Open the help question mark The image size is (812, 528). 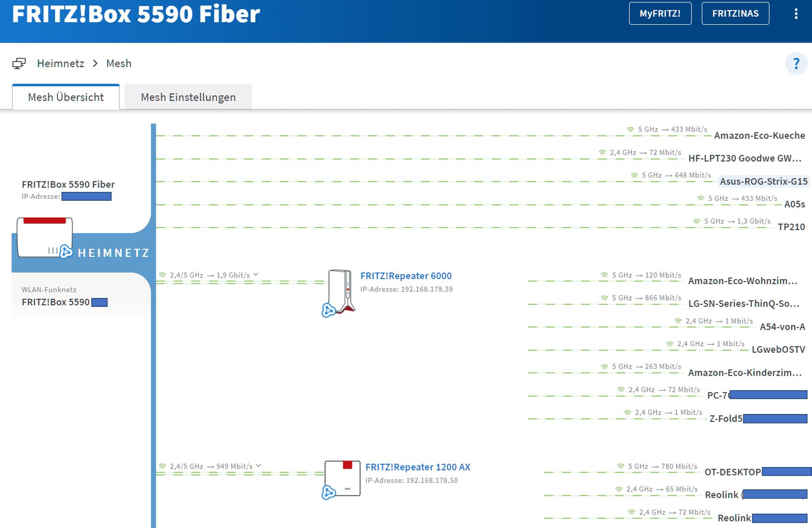point(796,63)
